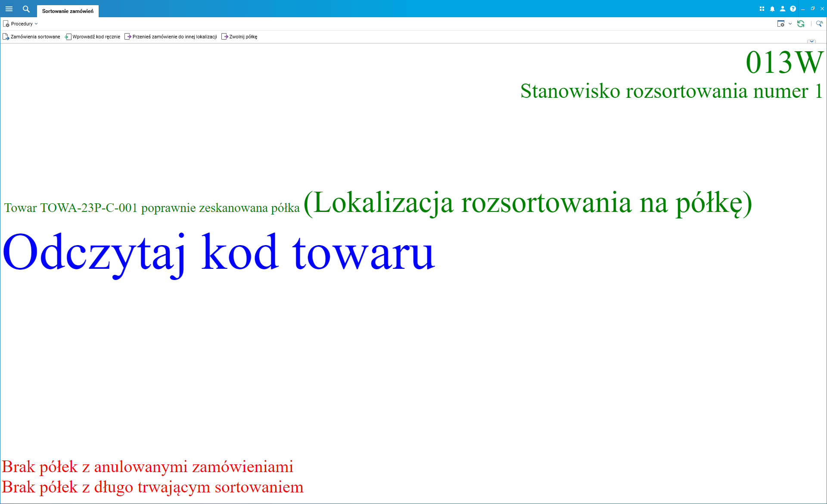Restore down the application window

(813, 9)
